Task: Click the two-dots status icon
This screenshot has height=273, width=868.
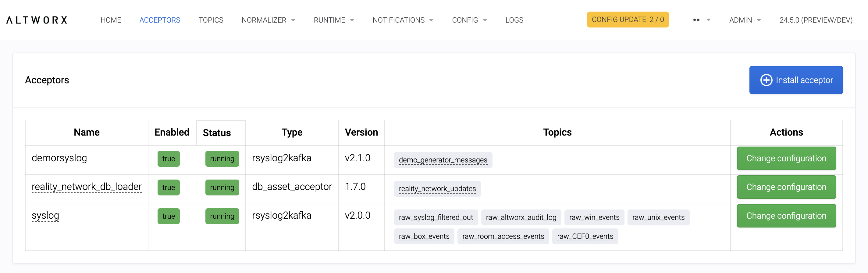Action: (696, 20)
